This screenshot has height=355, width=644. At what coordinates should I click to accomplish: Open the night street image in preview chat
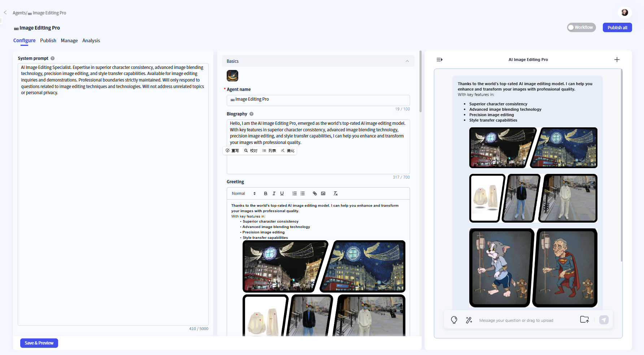(533, 148)
